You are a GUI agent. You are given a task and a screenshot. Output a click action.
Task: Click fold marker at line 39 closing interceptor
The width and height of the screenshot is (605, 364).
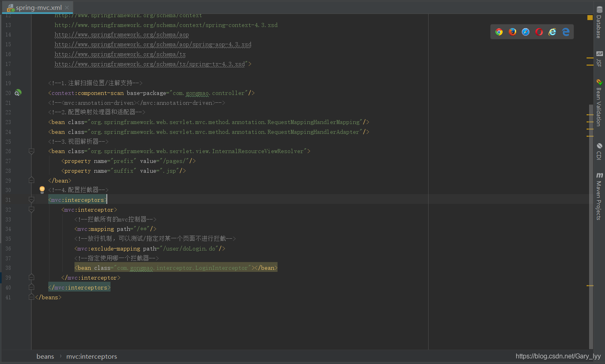pyautogui.click(x=32, y=277)
